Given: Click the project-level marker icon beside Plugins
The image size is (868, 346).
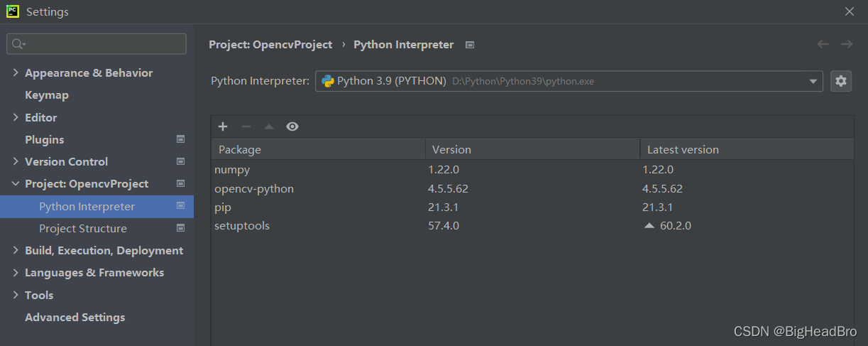Looking at the screenshot, I should 180,139.
